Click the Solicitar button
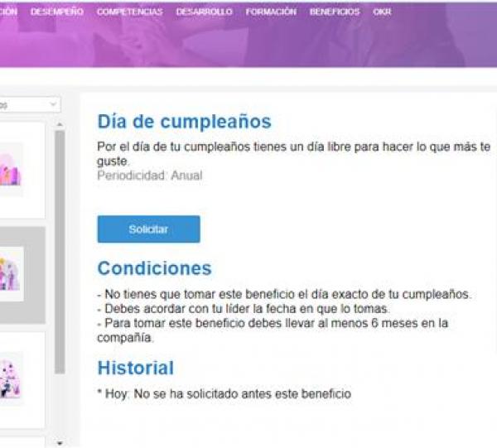Viewport: 497px width, 448px height. tap(148, 229)
